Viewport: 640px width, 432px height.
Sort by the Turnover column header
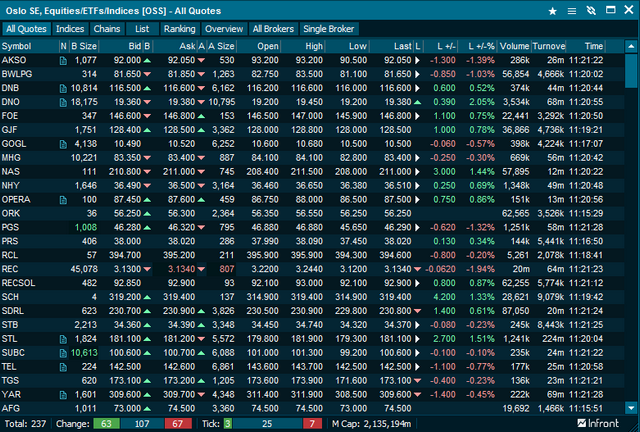[549, 46]
